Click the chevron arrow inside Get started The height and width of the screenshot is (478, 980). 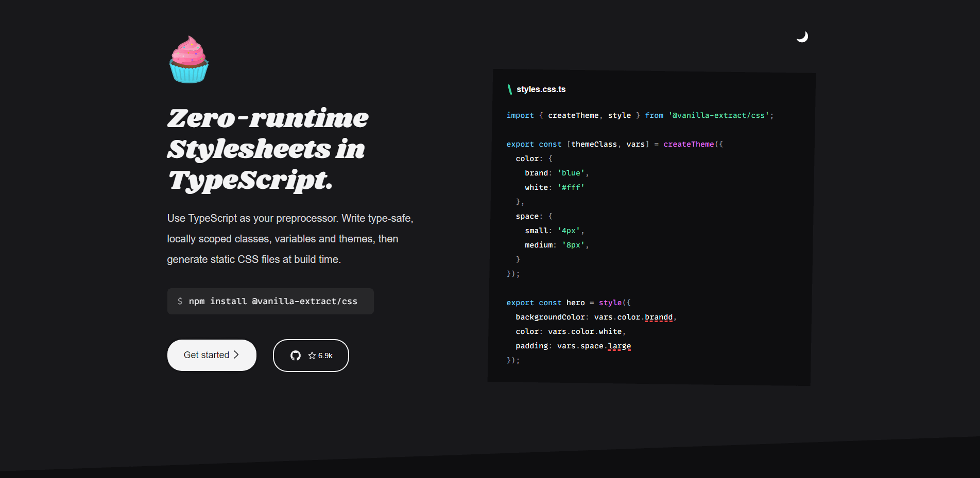point(236,355)
